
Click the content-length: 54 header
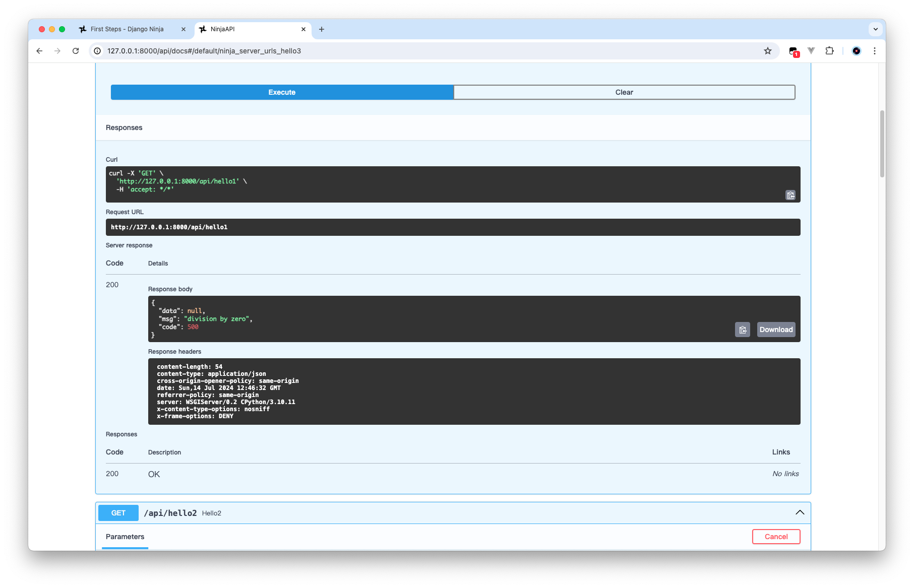(190, 367)
